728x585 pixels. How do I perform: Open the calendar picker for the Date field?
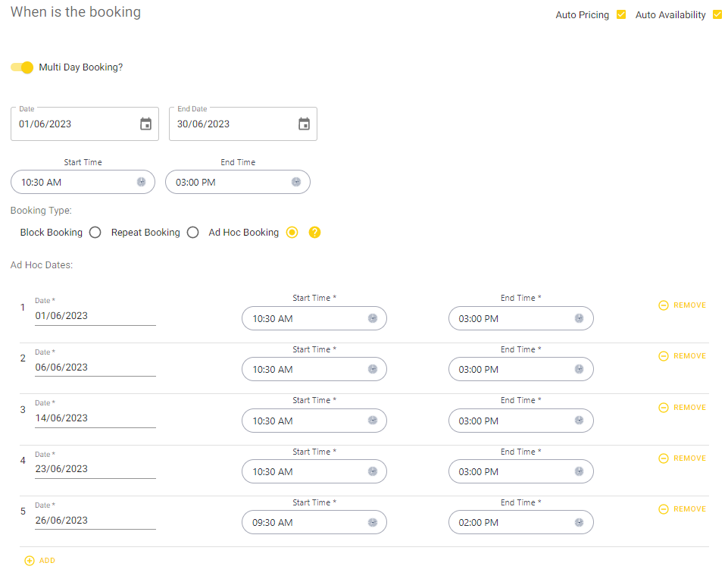click(x=145, y=124)
